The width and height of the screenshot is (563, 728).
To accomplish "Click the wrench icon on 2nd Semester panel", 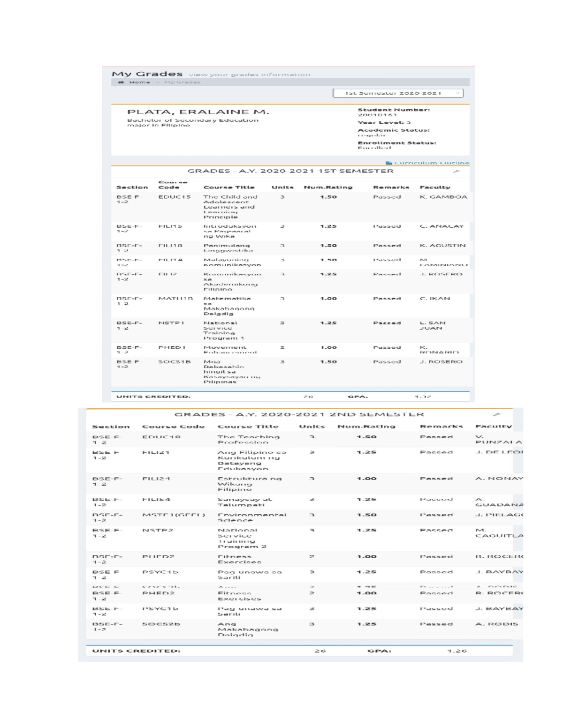I will pos(496,415).
